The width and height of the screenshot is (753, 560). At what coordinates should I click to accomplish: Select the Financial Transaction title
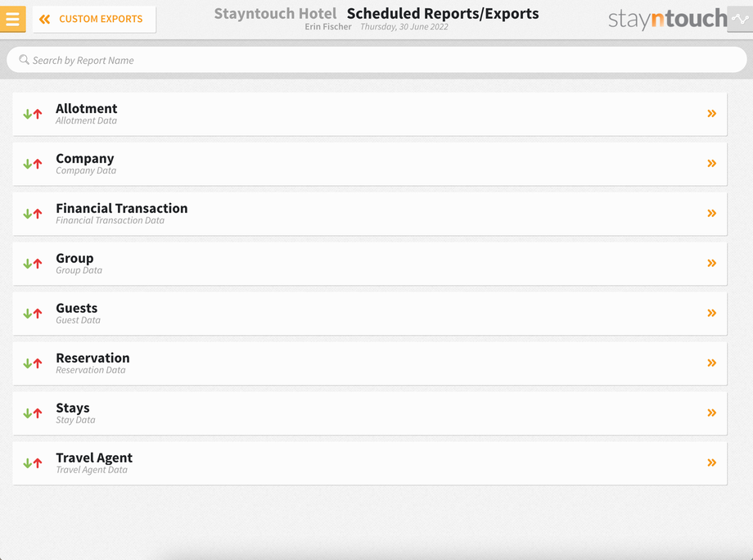click(121, 209)
